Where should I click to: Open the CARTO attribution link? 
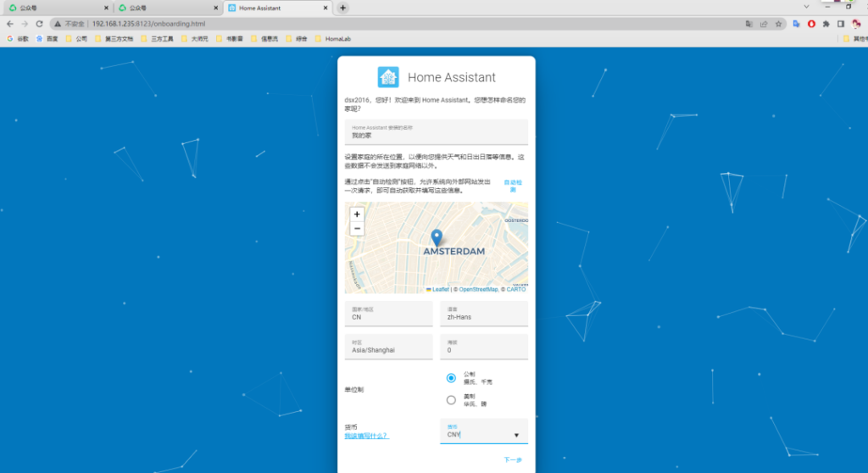click(x=516, y=289)
